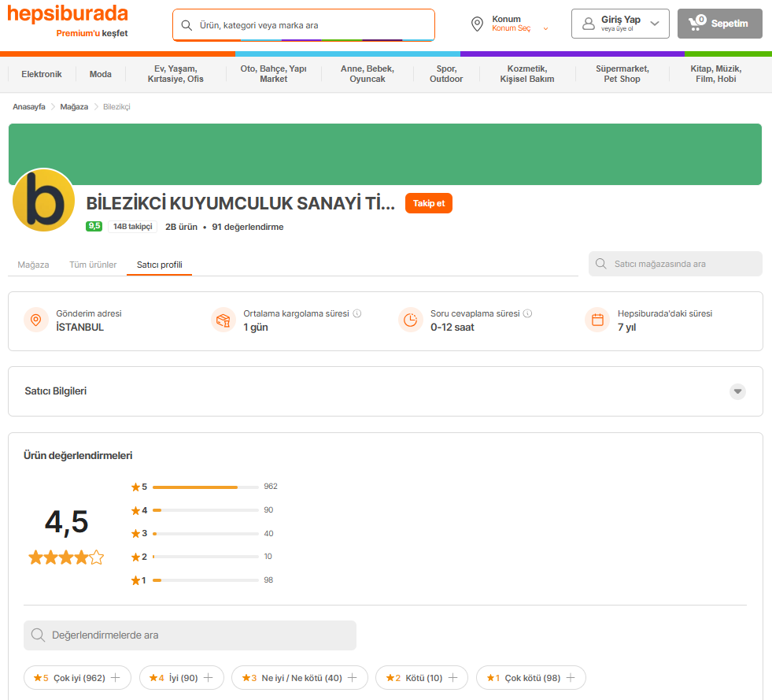Click the Sepetim cart button
Viewport: 772px width, 700px height.
(x=719, y=23)
